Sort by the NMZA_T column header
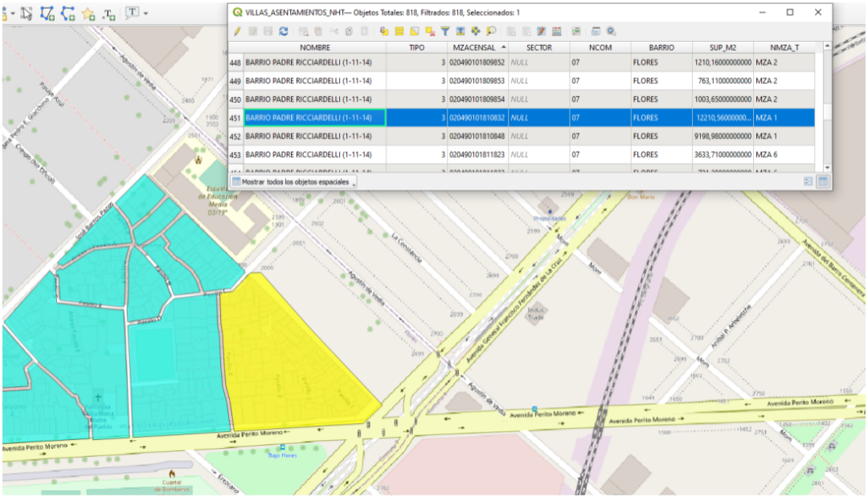 coord(784,47)
